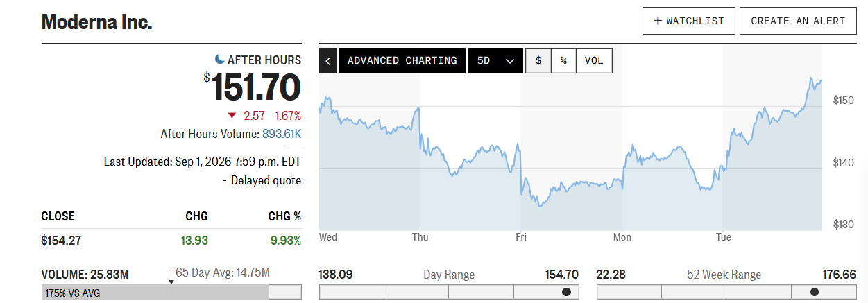
Task: Toggle the VOL chart overlay
Action: pyautogui.click(x=594, y=60)
